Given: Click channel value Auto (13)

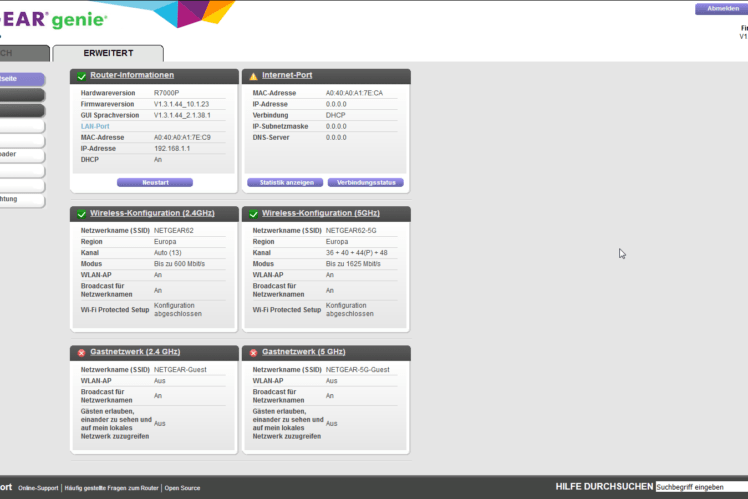Looking at the screenshot, I should click(x=167, y=253).
